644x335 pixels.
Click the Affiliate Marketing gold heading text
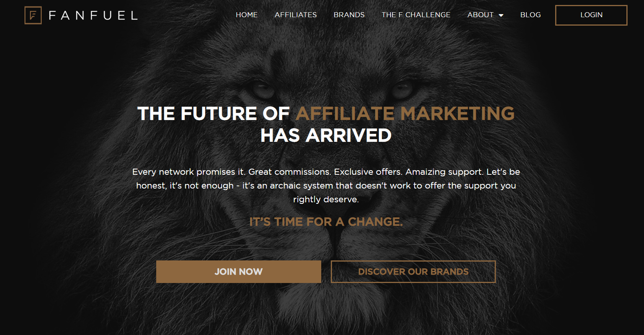tap(405, 114)
